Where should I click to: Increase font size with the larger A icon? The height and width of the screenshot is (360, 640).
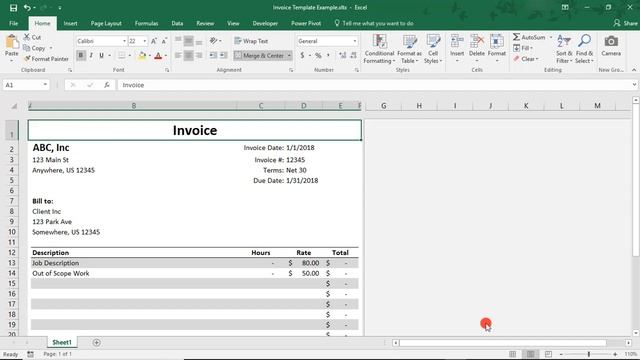[x=154, y=41]
